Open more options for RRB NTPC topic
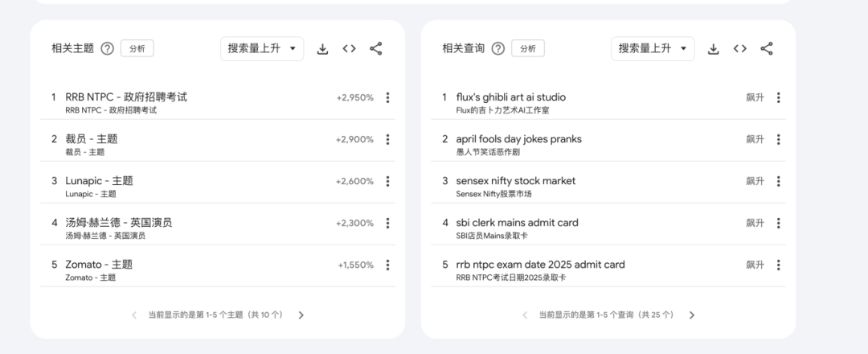 (387, 98)
